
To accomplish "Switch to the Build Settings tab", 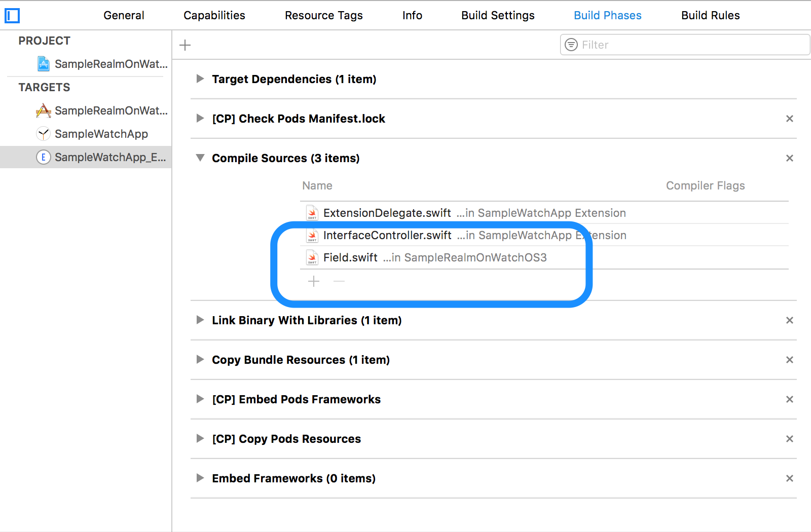I will point(497,15).
